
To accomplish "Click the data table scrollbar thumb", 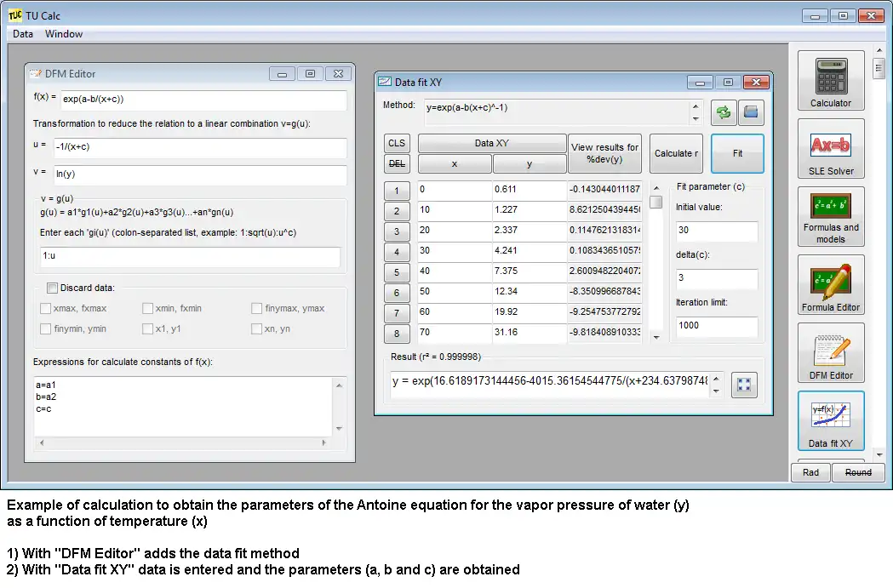I will tap(656, 202).
